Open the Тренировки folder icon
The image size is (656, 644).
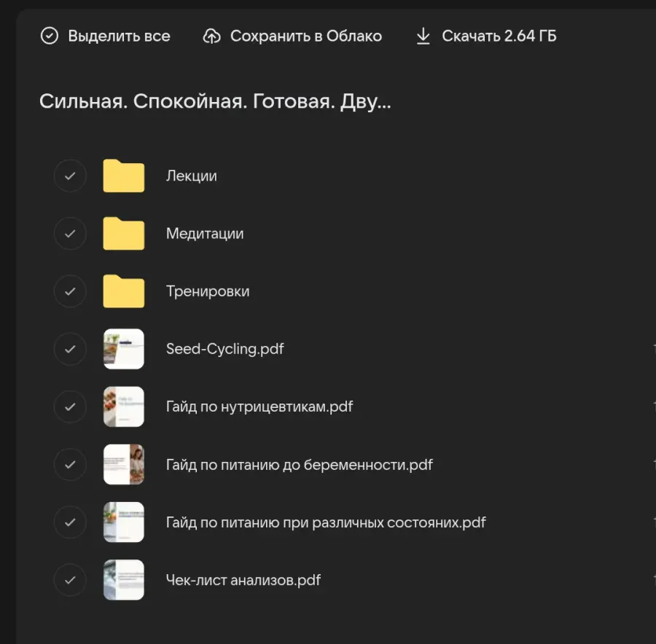(123, 291)
